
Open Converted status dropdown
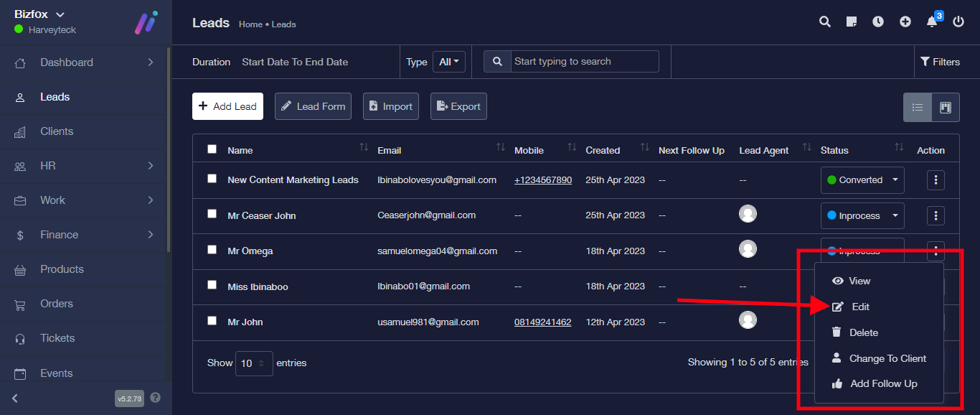tap(862, 180)
